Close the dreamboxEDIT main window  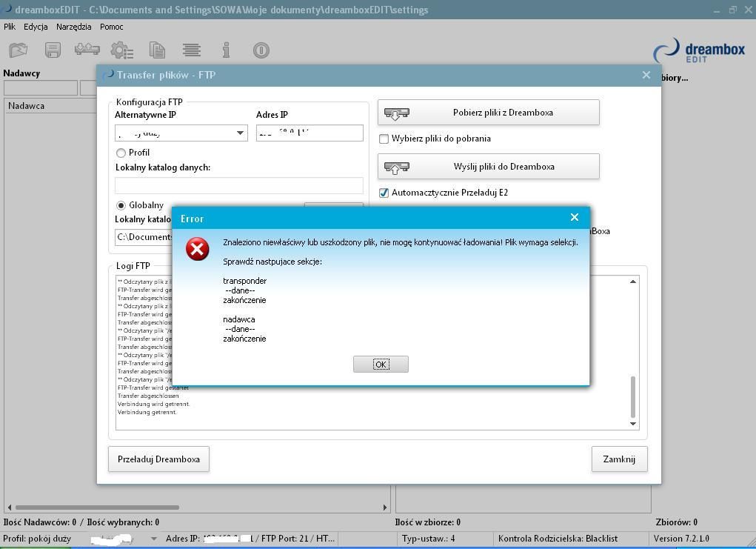click(x=749, y=10)
